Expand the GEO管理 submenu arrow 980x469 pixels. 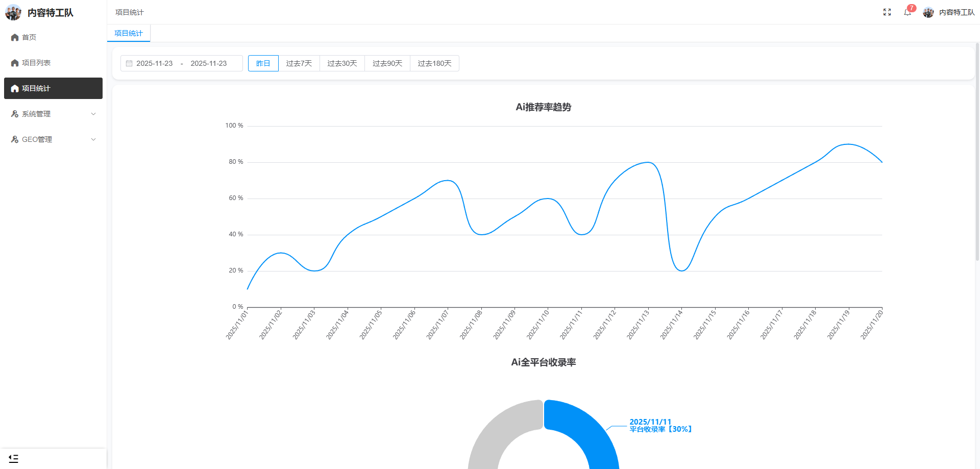[93, 139]
